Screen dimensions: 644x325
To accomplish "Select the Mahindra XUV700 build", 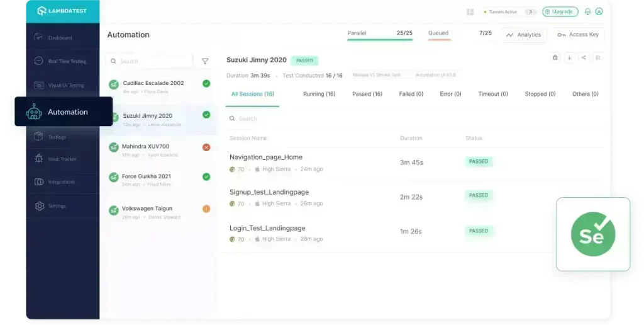I will 160,150.
